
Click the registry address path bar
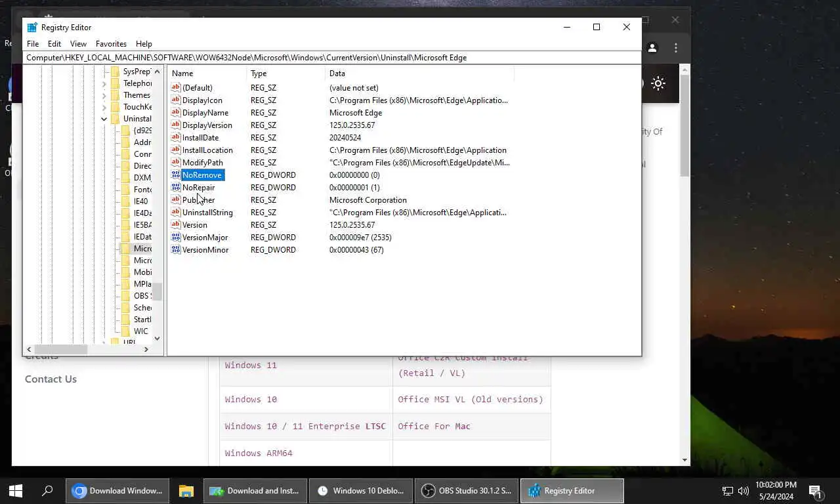(x=332, y=58)
